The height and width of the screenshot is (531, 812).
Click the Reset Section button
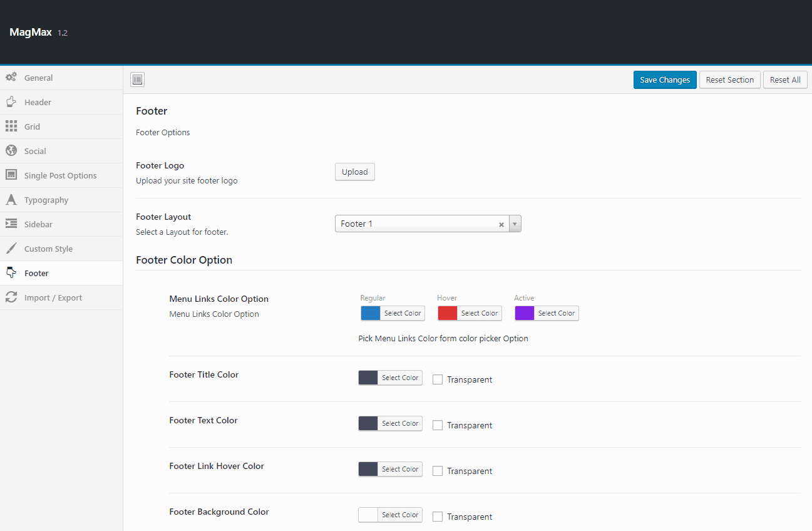click(x=729, y=80)
